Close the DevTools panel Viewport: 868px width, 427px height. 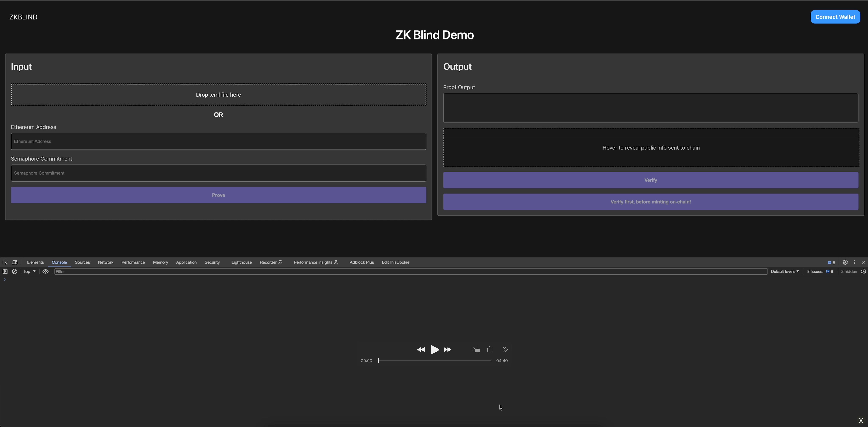click(x=863, y=262)
